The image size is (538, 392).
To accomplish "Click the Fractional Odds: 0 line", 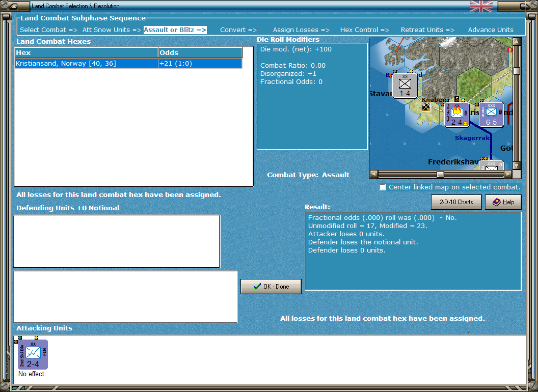I will (x=291, y=82).
